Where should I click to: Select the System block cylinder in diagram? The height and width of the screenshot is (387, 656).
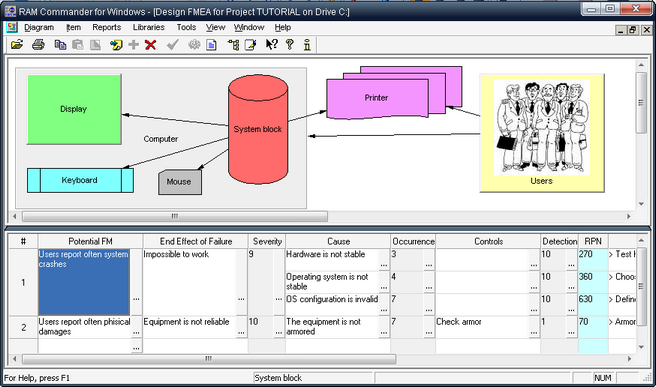tap(258, 129)
